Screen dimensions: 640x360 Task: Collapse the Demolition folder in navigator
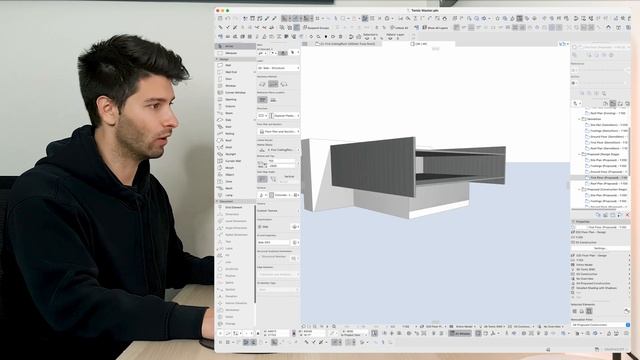point(580,119)
